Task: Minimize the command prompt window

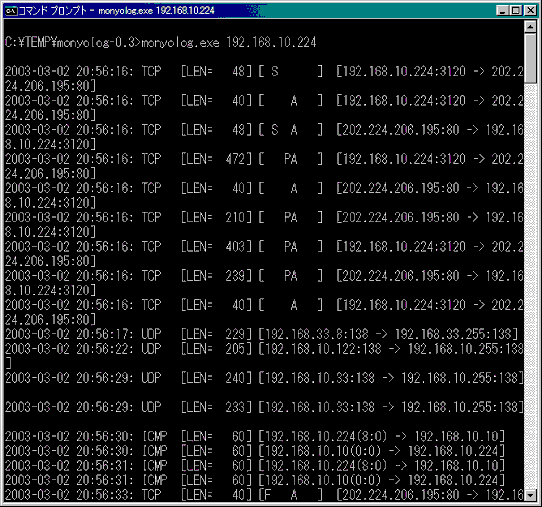Action: [502, 11]
